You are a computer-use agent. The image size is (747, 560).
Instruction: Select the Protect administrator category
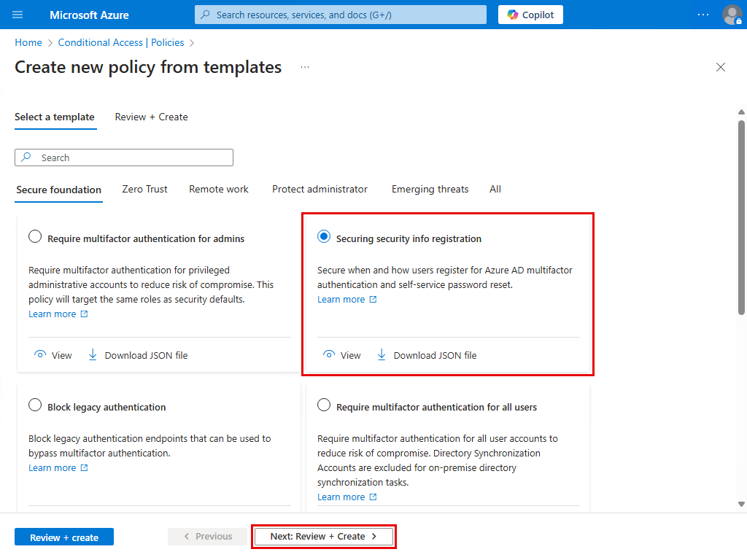coord(320,189)
